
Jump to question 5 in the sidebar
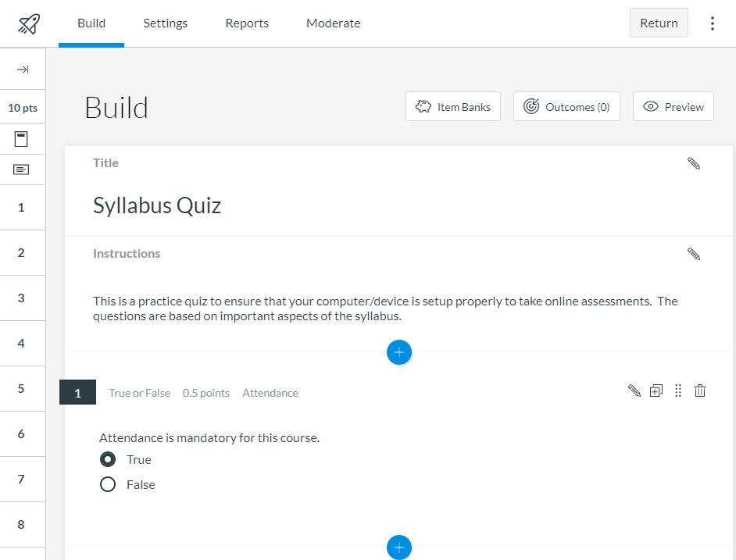pos(23,388)
